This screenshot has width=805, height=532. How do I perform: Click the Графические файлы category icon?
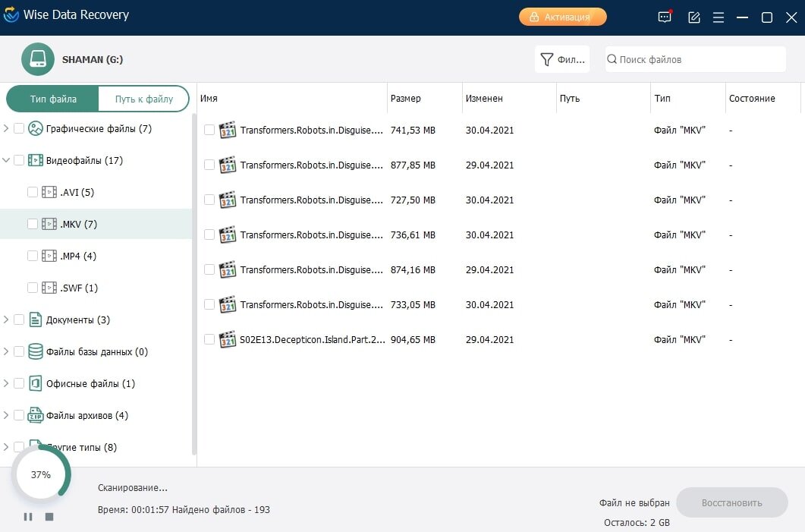click(36, 128)
